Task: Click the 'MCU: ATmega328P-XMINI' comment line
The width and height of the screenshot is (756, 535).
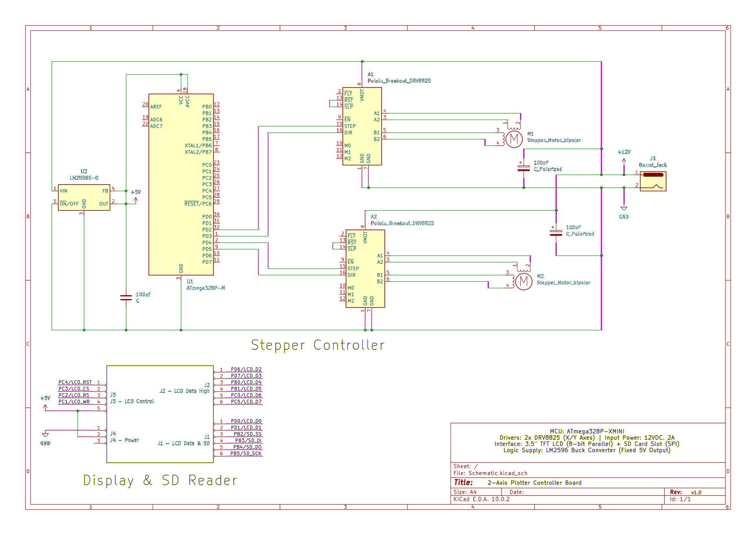Action: click(587, 431)
